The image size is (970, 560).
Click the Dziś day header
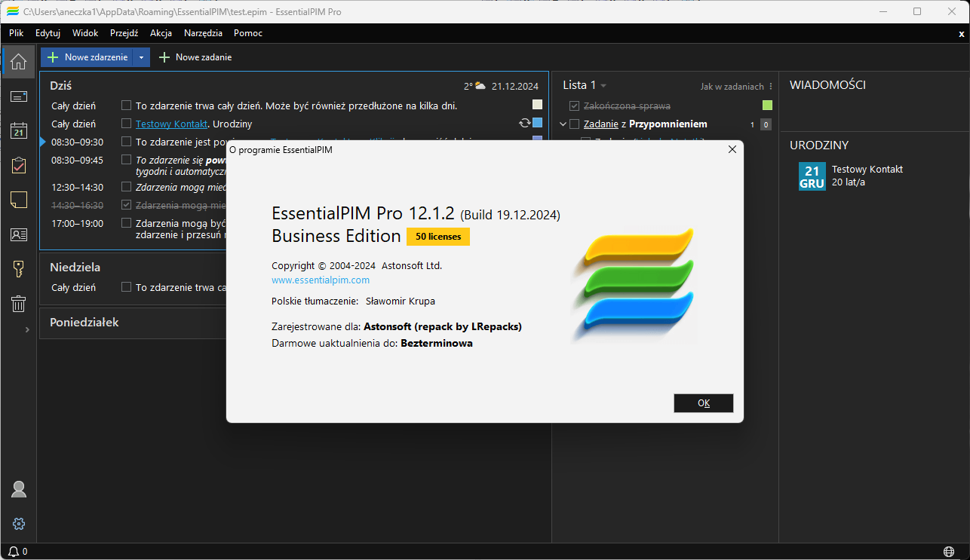[61, 86]
